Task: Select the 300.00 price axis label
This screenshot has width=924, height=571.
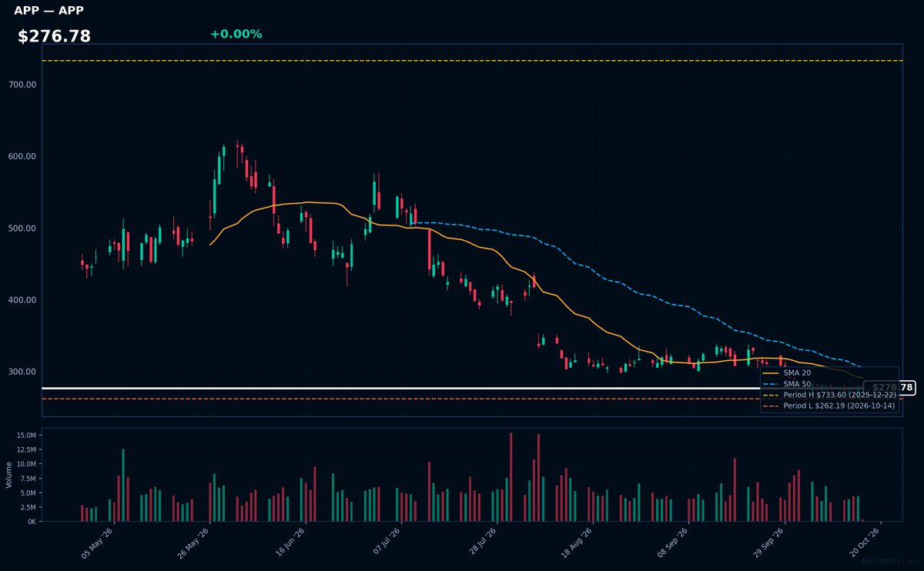Action: point(23,372)
